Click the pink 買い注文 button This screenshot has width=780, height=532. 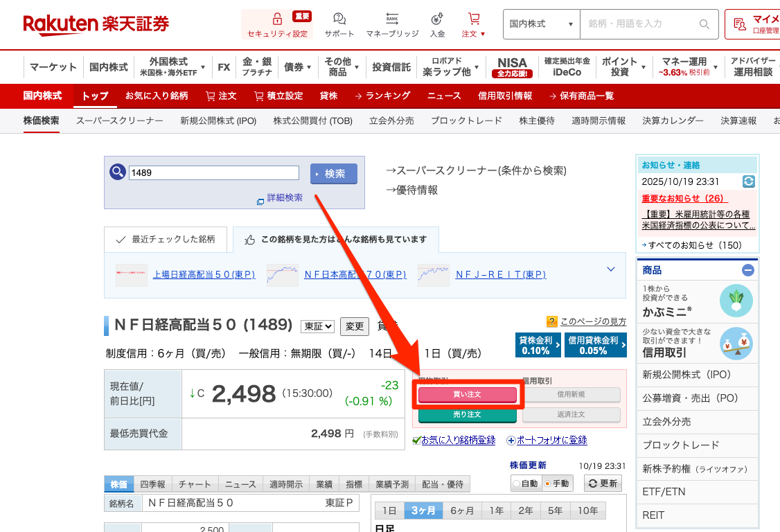[467, 394]
